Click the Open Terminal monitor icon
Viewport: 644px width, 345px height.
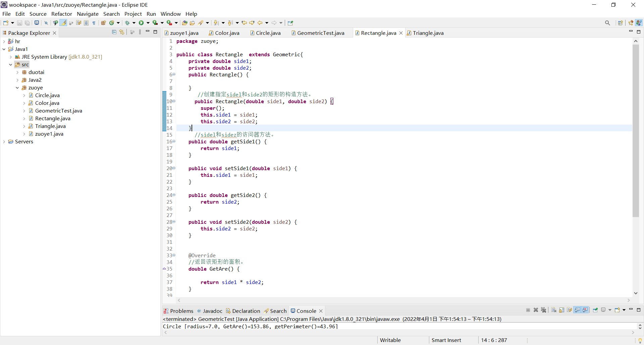[37, 23]
